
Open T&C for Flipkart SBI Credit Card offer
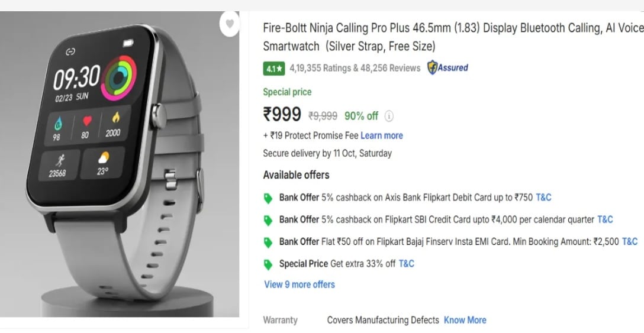(x=605, y=219)
